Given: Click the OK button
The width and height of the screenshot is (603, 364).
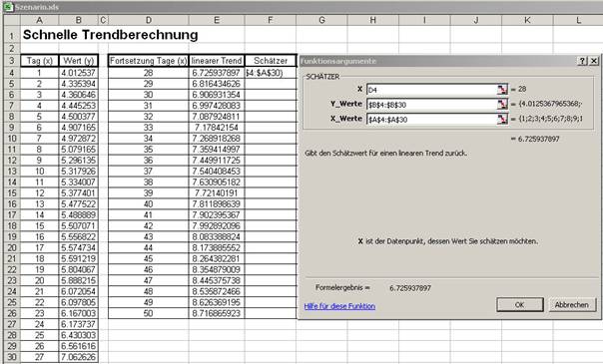Looking at the screenshot, I should (519, 304).
